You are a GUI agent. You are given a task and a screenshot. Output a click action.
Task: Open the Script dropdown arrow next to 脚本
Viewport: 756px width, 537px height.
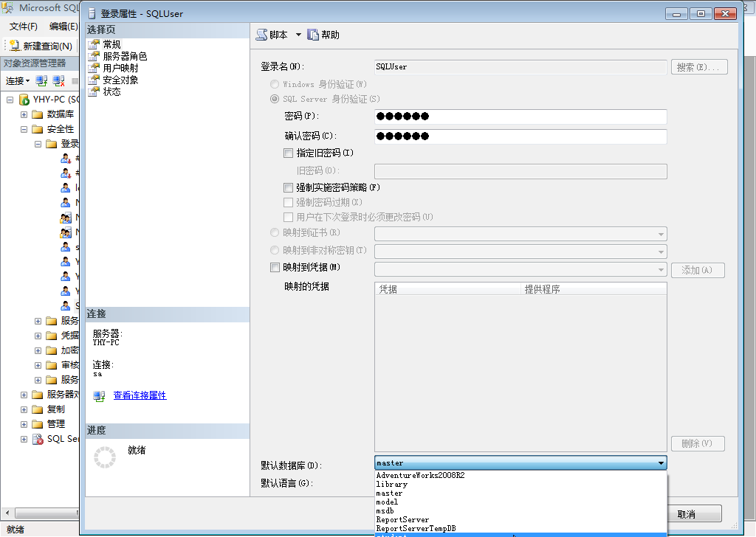[x=298, y=35]
